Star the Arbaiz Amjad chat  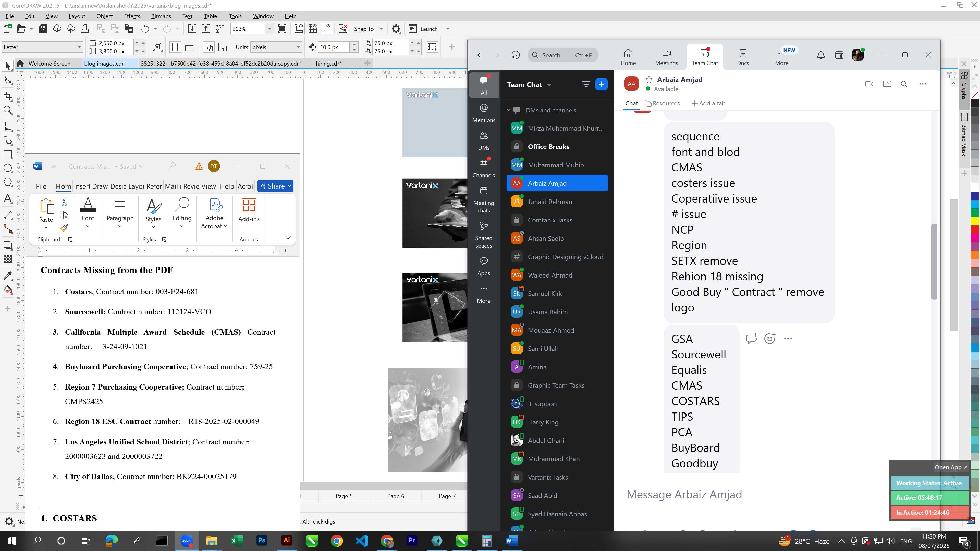click(x=649, y=80)
